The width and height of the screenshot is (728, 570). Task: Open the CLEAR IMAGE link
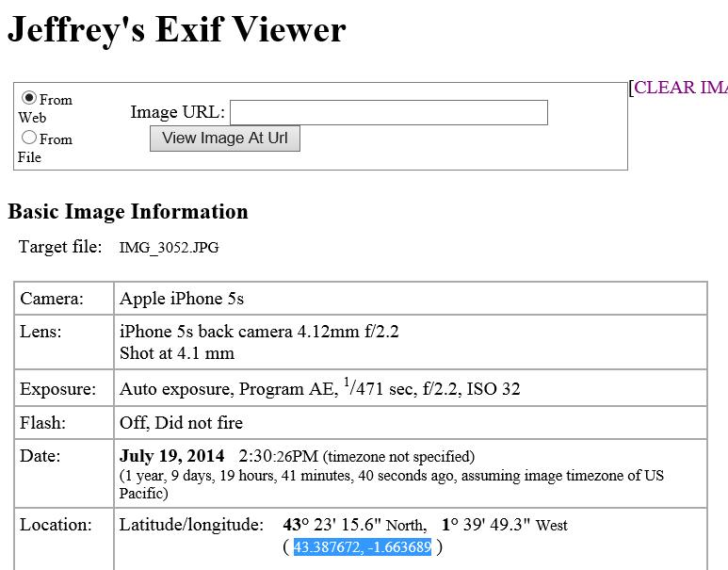[x=680, y=88]
